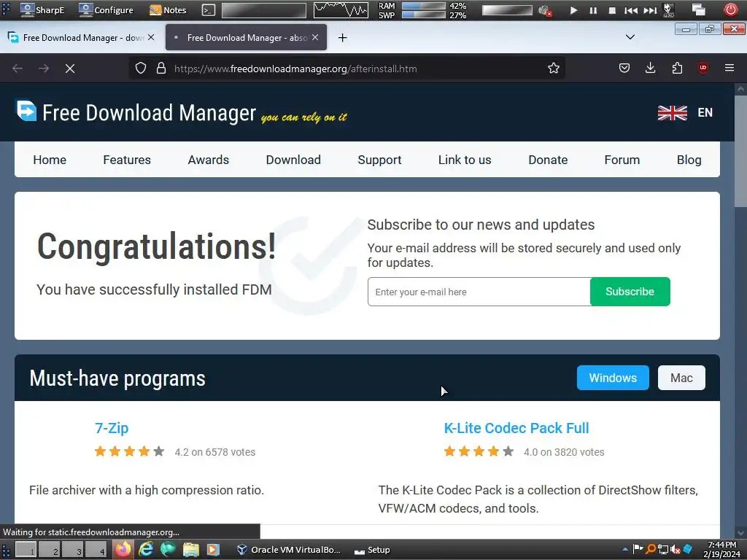The image size is (747, 560).
Task: Open the Awards nav item
Action: click(208, 160)
